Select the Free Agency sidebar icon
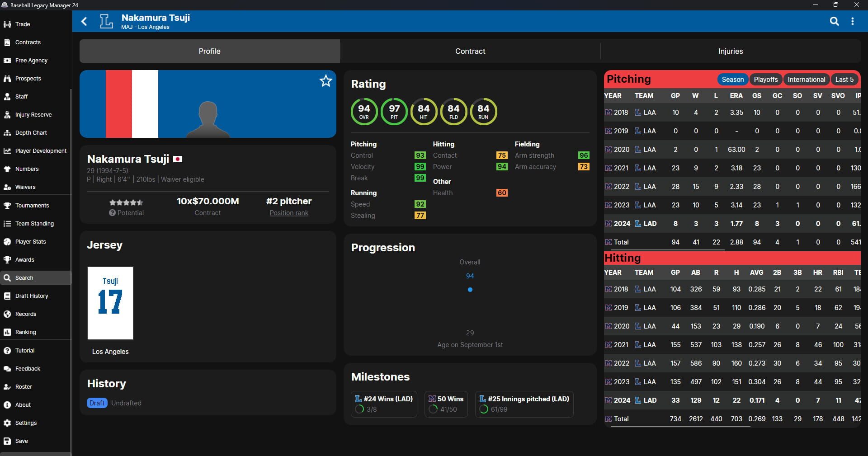This screenshot has width=868, height=456. click(x=32, y=60)
